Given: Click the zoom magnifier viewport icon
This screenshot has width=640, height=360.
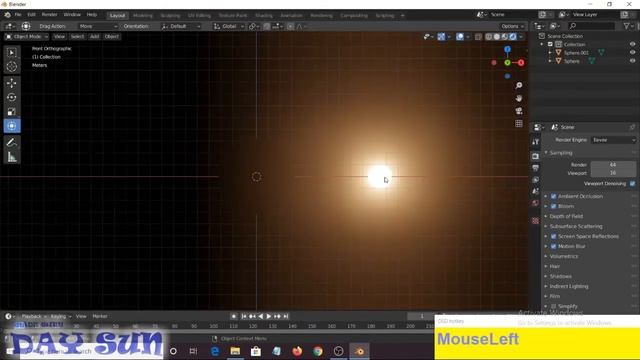Looking at the screenshot, I should (519, 85).
